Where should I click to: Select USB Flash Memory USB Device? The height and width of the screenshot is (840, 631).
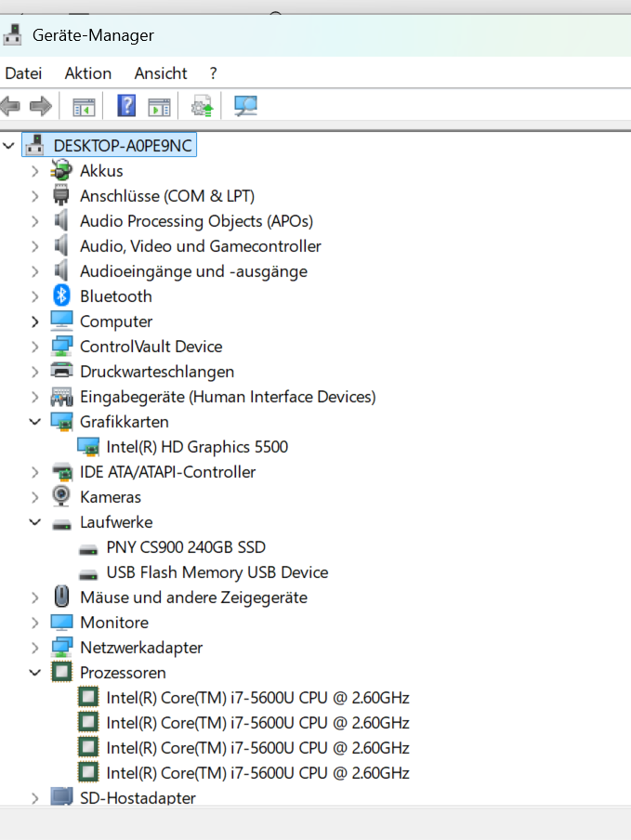click(x=217, y=572)
